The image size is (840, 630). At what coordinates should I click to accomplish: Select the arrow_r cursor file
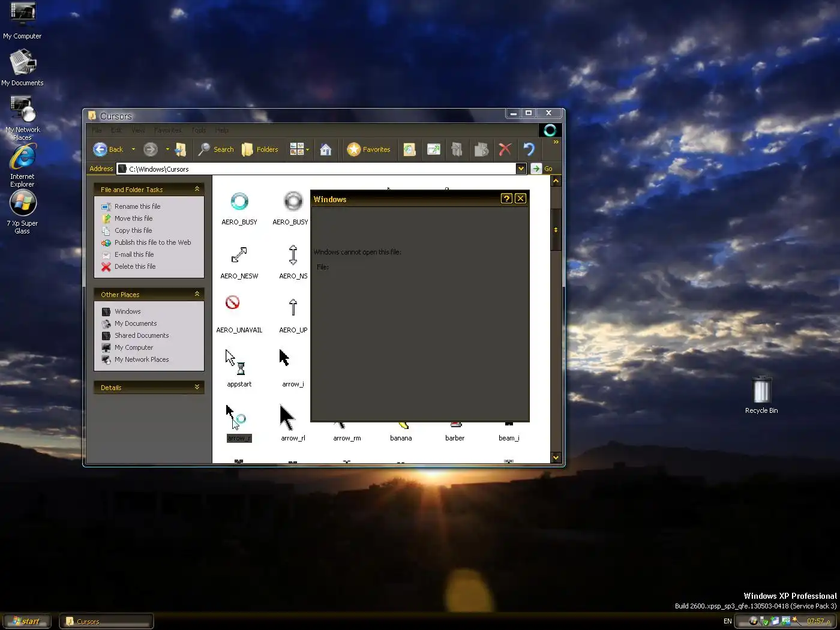(x=239, y=423)
